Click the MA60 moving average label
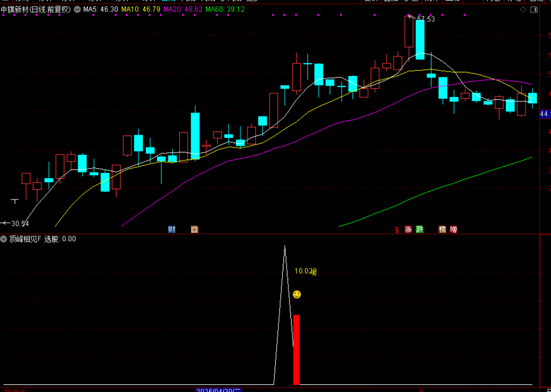This screenshot has height=392, width=551. tap(225, 9)
